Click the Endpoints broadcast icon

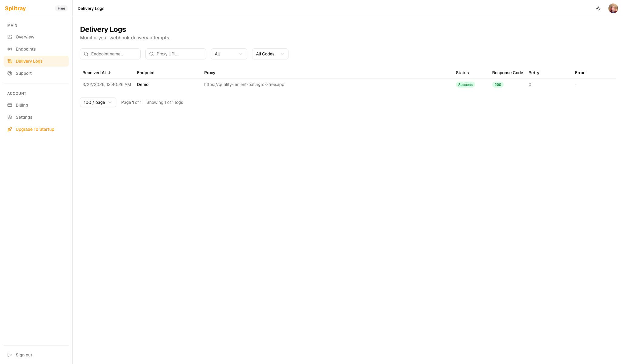coord(10,49)
